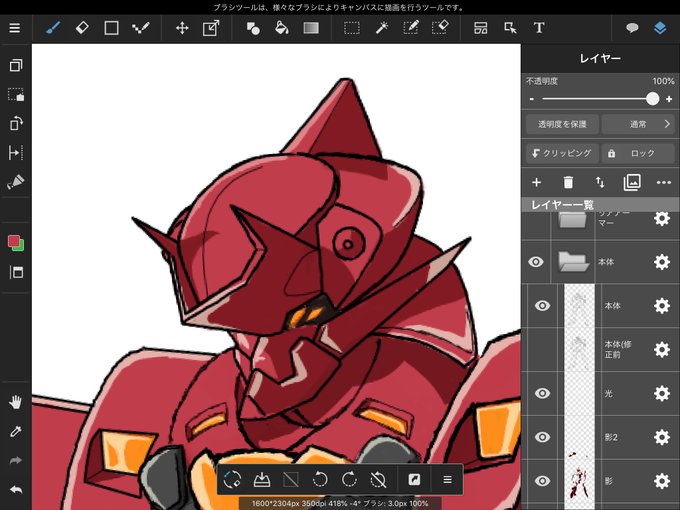Image resolution: width=680 pixels, height=510 pixels.
Task: Toggle 透明度を保護 (protect alpha)
Action: coord(562,124)
